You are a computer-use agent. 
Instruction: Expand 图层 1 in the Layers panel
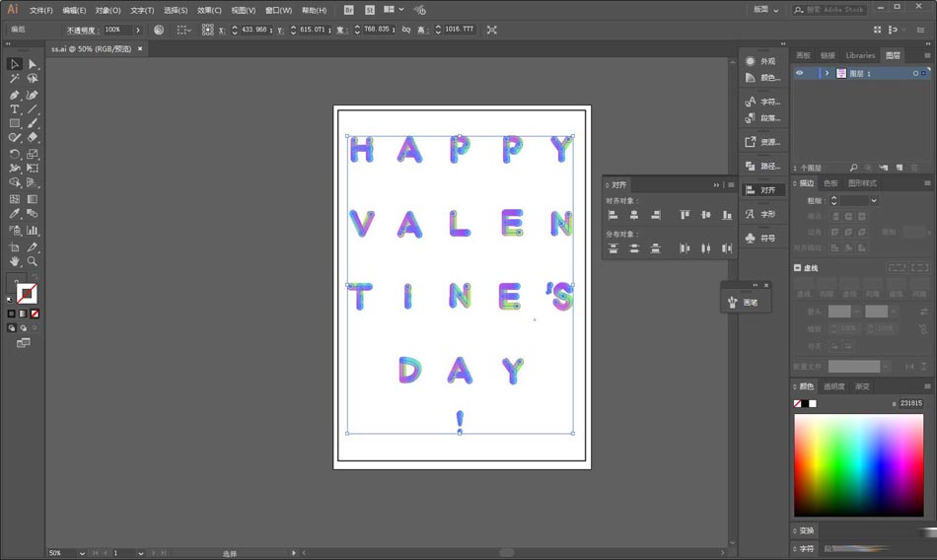point(827,73)
